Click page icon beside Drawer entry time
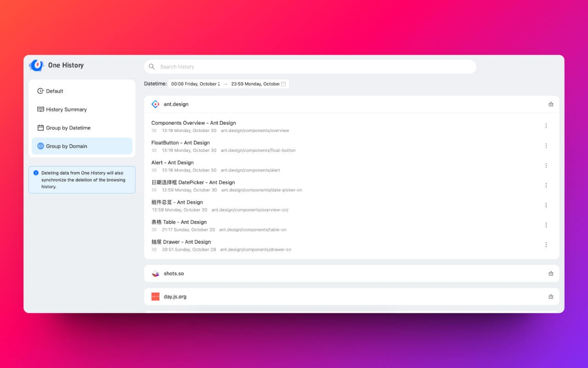Screen dimensions: 588x368 (154, 249)
